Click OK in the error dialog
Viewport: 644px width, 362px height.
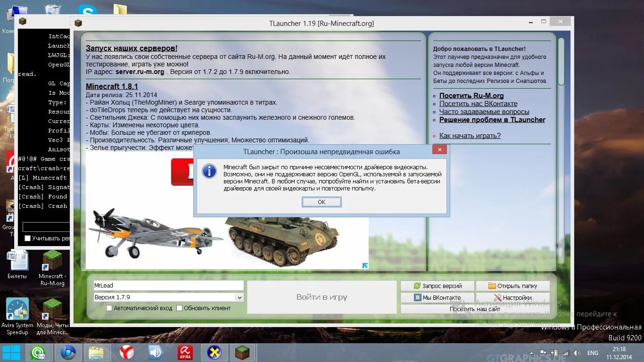click(x=322, y=202)
